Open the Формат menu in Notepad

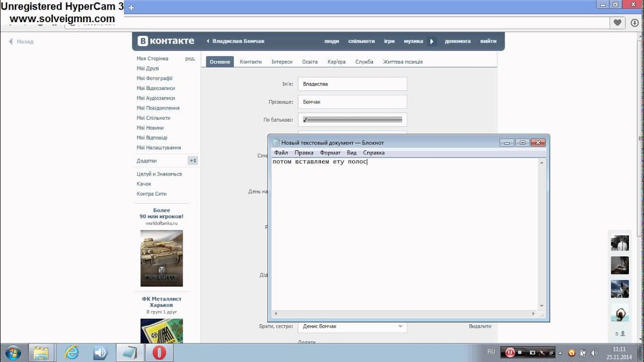(x=330, y=152)
